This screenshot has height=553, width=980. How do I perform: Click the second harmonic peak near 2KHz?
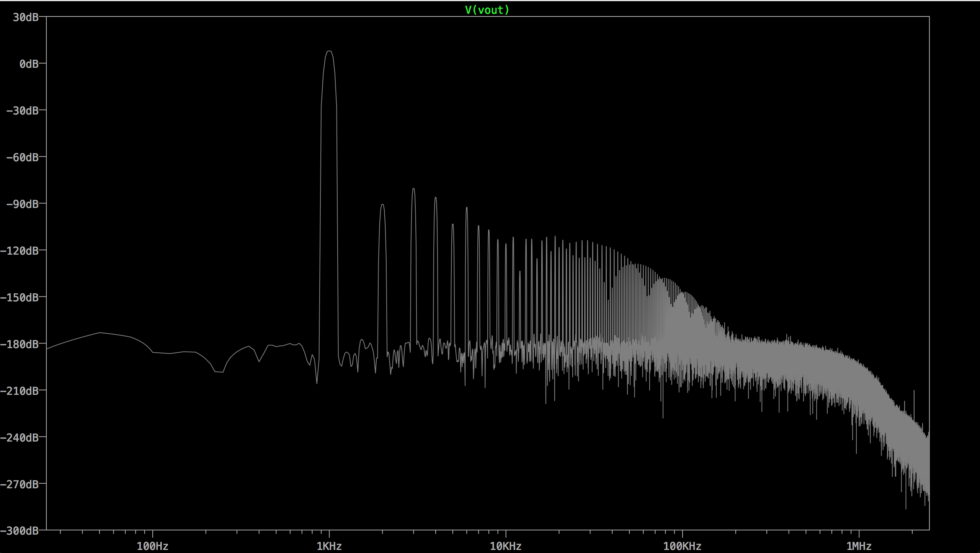[382, 205]
